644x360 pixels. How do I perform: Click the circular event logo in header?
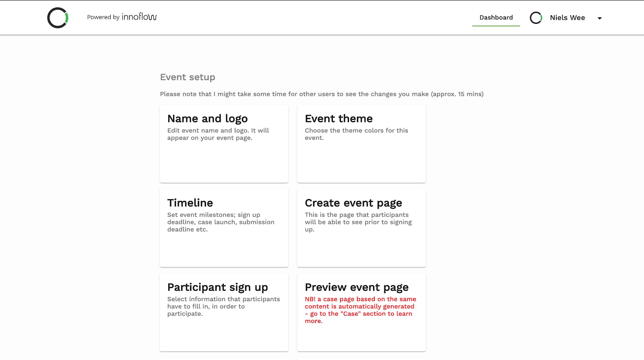(58, 18)
